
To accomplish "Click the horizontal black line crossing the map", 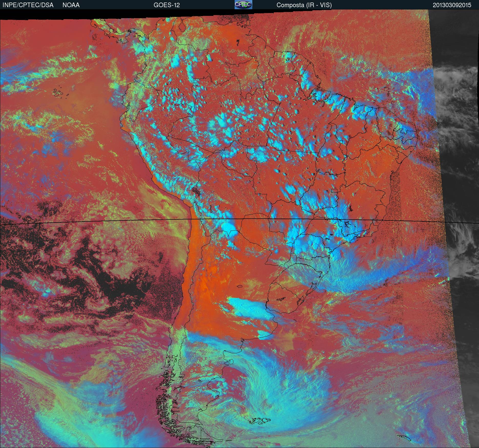I will (102, 223).
